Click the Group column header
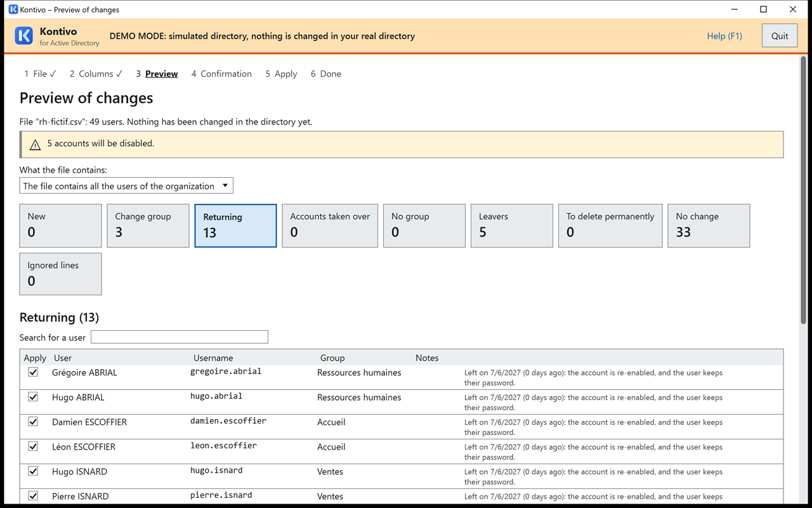Viewport: 812px width, 508px height. pos(332,358)
